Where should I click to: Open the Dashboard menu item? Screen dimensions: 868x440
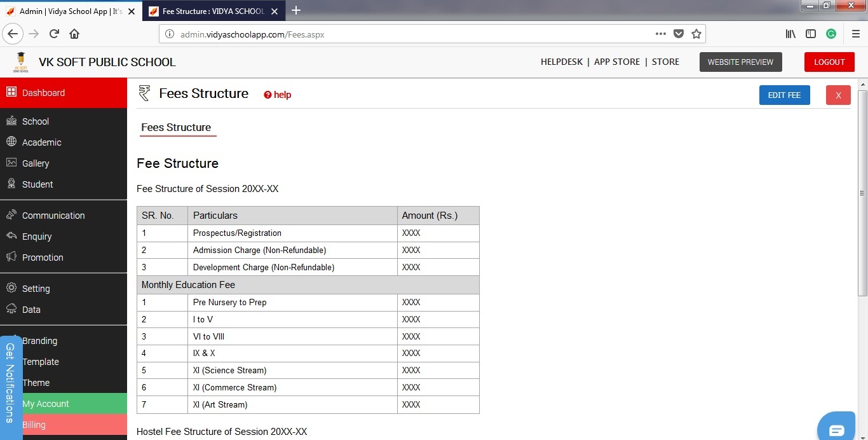click(x=64, y=93)
